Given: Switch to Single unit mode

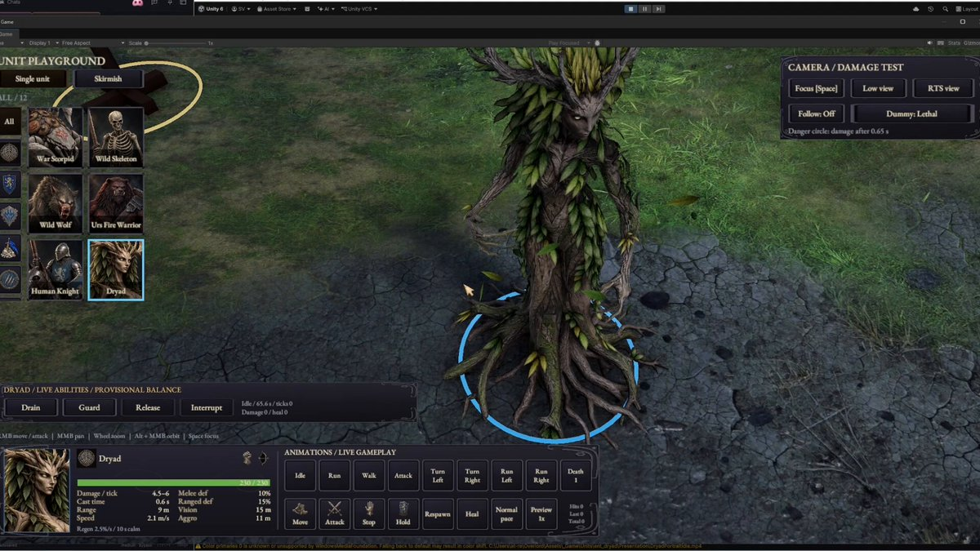Looking at the screenshot, I should 33,78.
